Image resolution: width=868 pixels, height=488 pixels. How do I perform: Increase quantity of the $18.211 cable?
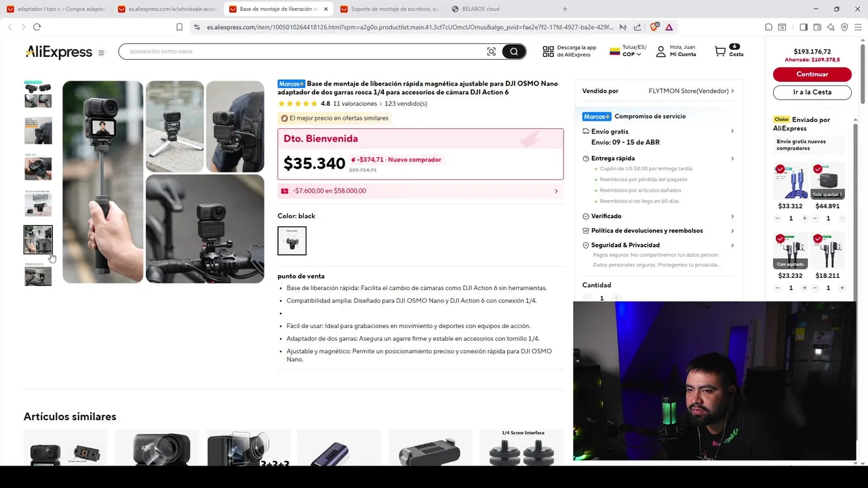(x=842, y=288)
